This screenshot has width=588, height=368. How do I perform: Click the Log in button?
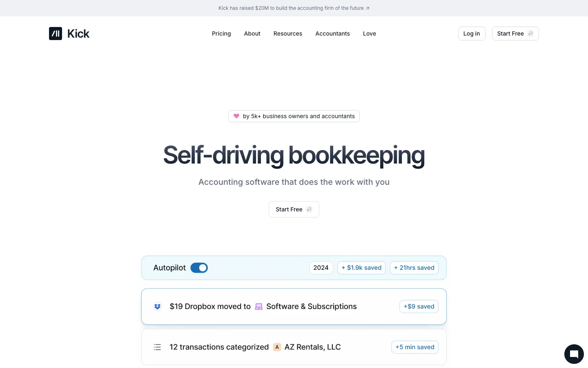point(472,34)
